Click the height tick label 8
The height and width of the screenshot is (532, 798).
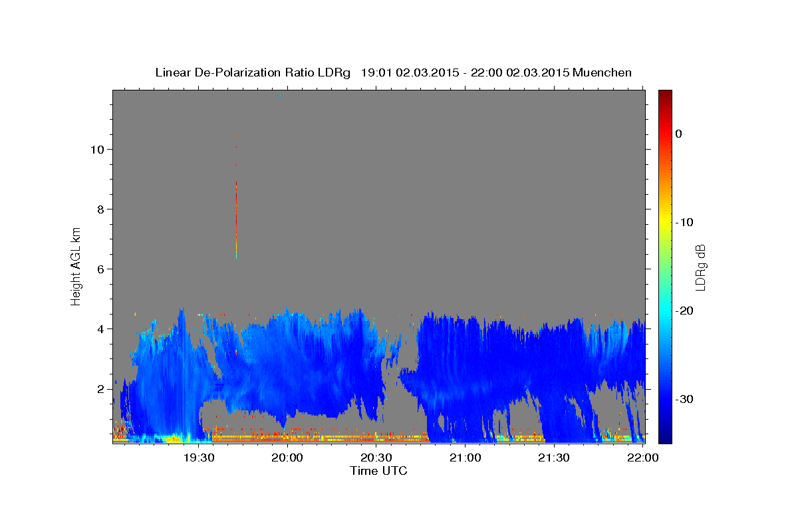(101, 209)
